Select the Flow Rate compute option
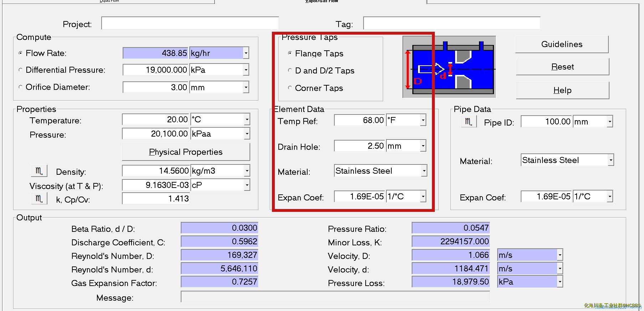The image size is (644, 311). tap(20, 53)
